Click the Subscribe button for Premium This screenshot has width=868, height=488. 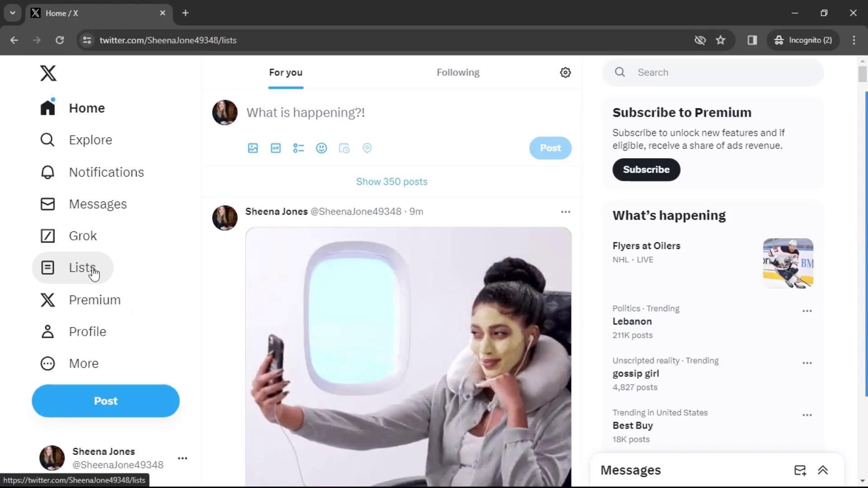click(x=646, y=170)
